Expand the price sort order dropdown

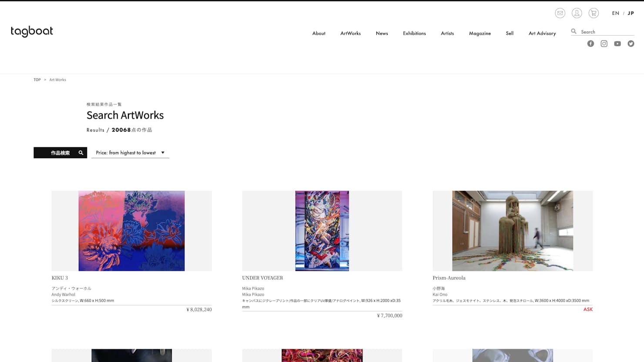tap(130, 153)
